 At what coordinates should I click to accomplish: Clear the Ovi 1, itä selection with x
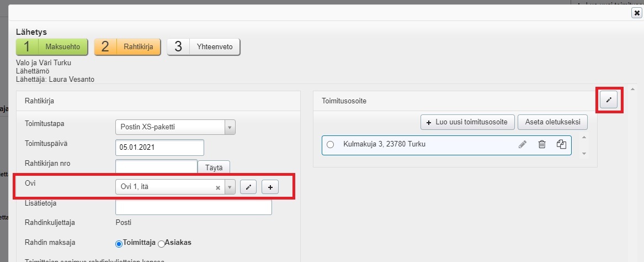218,187
